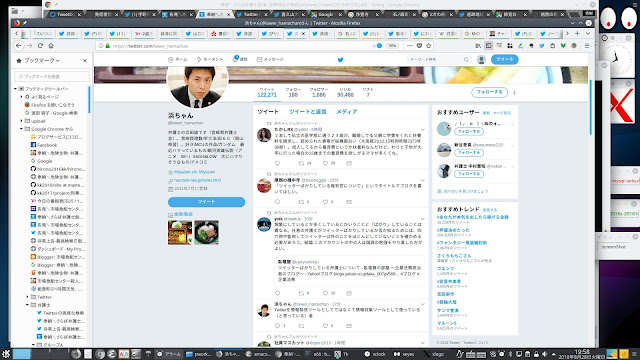This screenshot has width=640, height=360.
Task: Collapse the 弁護士 bookmark folder
Action: click(x=28, y=305)
